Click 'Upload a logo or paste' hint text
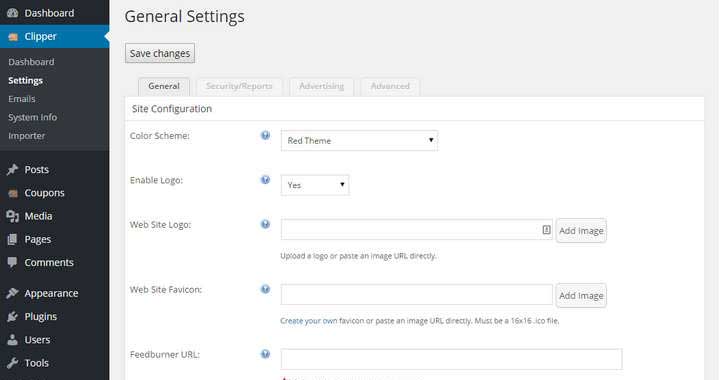 pos(358,256)
